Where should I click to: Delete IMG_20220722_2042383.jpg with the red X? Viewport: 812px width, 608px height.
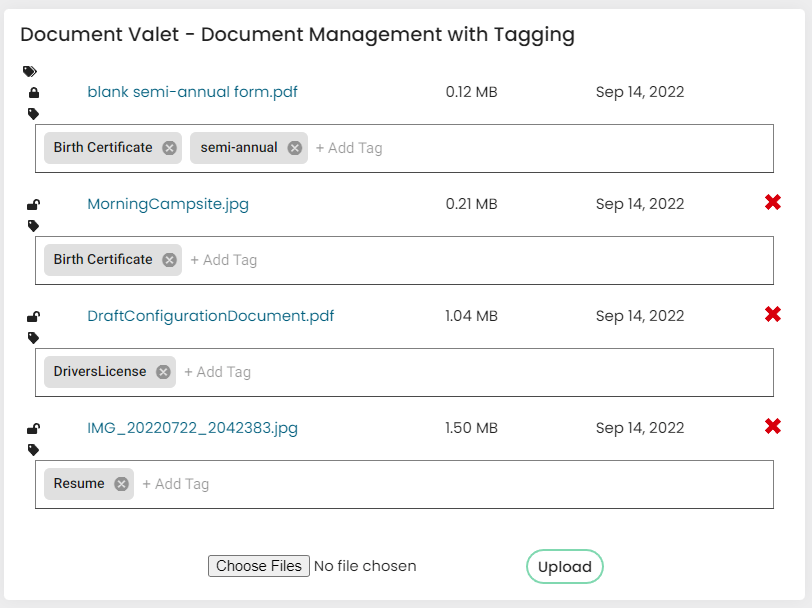click(x=773, y=426)
